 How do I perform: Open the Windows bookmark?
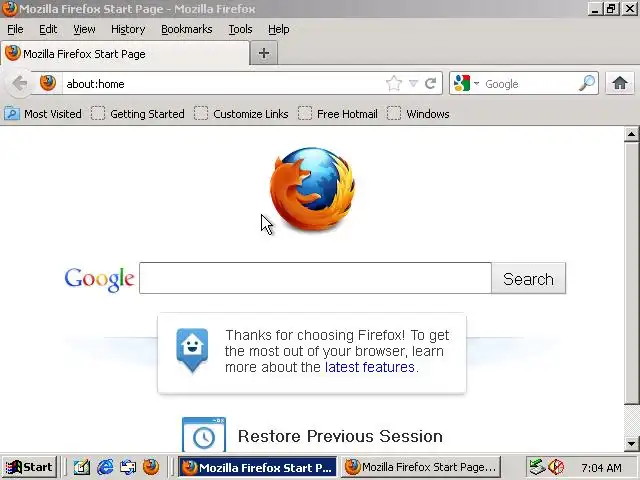pos(418,114)
